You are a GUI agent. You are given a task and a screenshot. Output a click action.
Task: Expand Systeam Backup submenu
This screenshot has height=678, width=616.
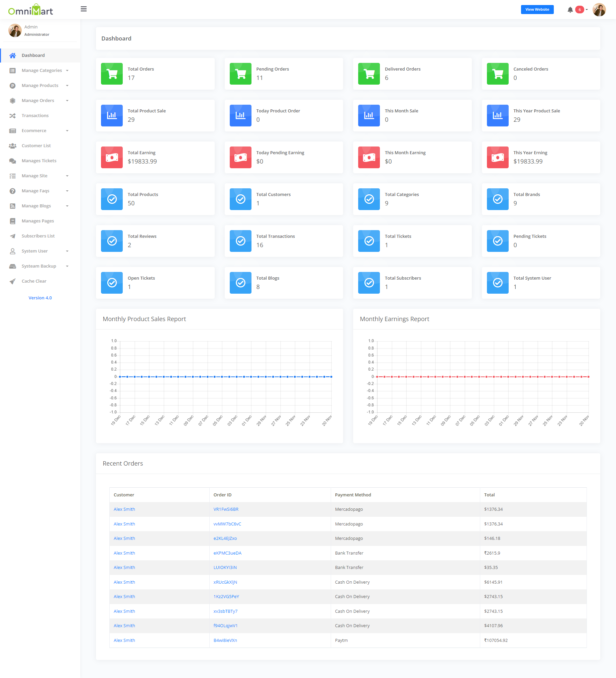(x=39, y=266)
